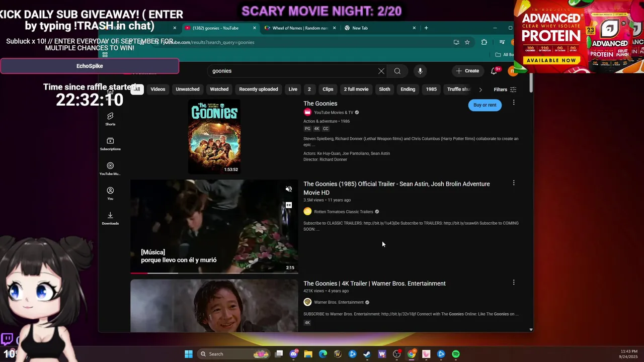This screenshot has height=362, width=644.
Task: Open OBS Studio from the taskbar
Action: pyautogui.click(x=397, y=354)
